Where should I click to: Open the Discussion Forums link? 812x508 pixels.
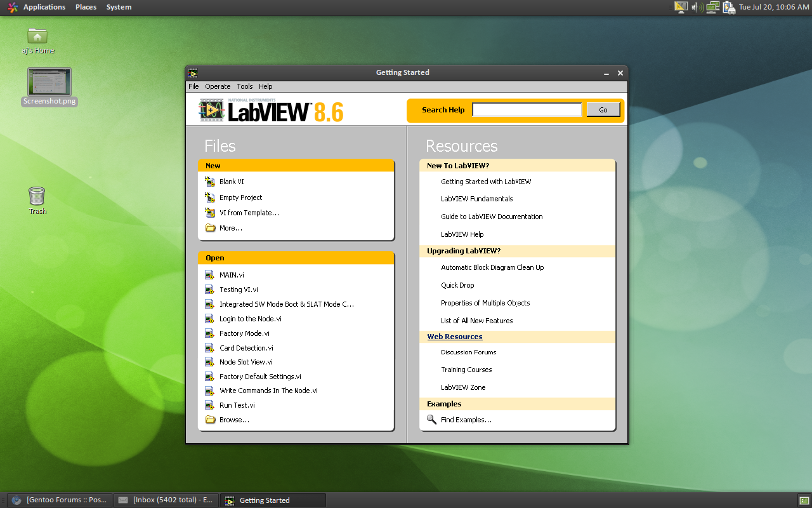469,352
